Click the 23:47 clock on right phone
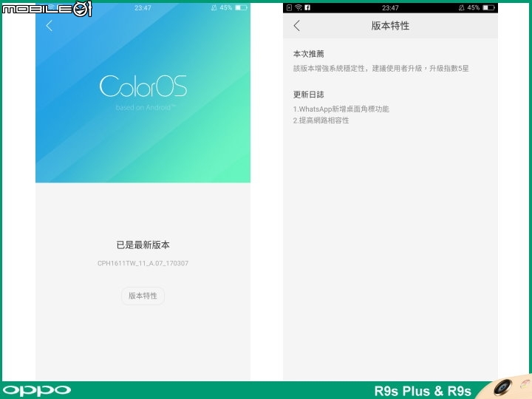 [x=390, y=8]
